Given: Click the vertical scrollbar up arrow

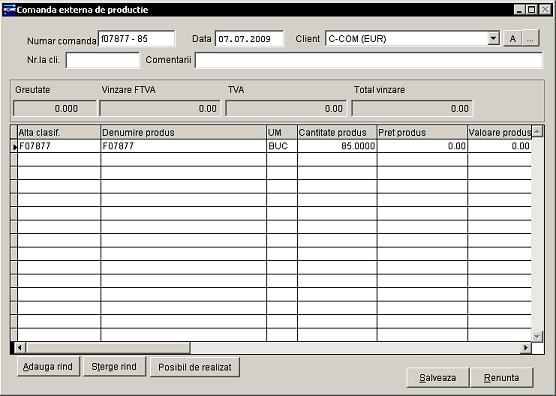Looking at the screenshot, I should point(537,132).
